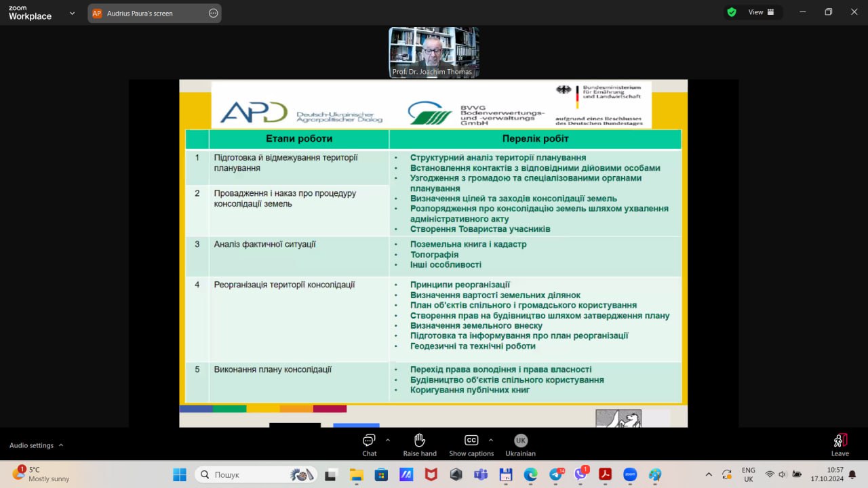Click the Audrius Paura's screen share tab
868x488 pixels.
pyautogui.click(x=154, y=13)
